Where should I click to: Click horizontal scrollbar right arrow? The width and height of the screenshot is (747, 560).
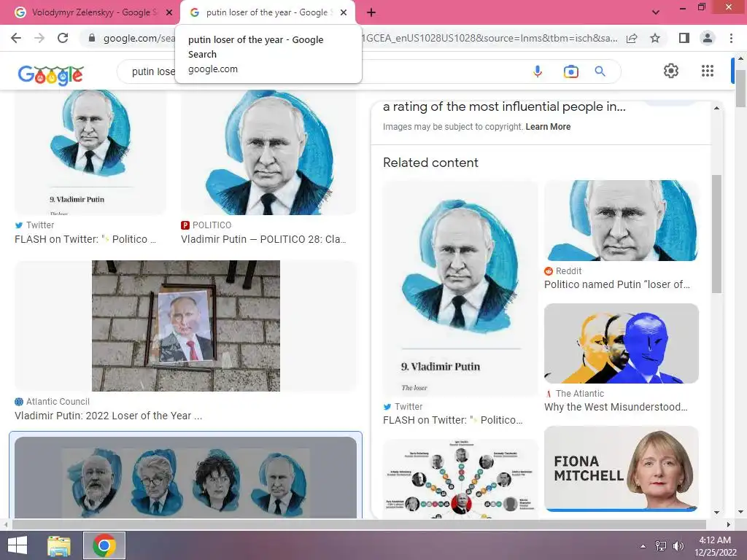(x=729, y=524)
